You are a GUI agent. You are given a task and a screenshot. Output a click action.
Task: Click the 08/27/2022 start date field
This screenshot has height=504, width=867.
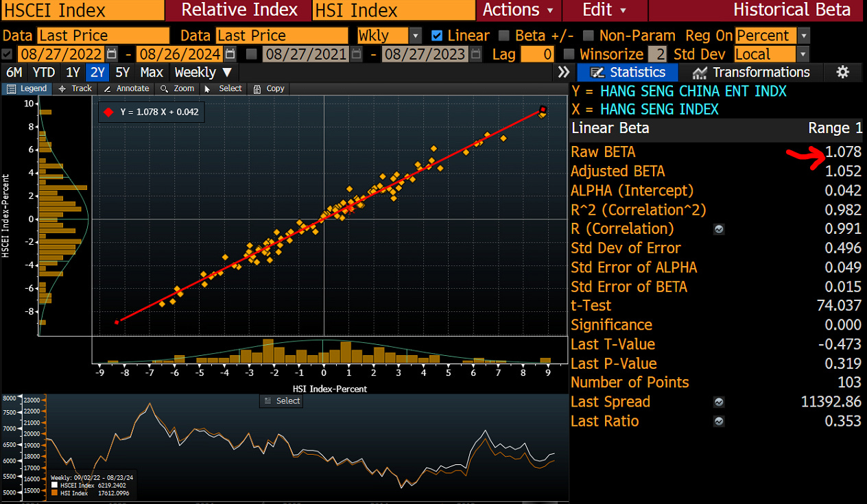(x=61, y=54)
